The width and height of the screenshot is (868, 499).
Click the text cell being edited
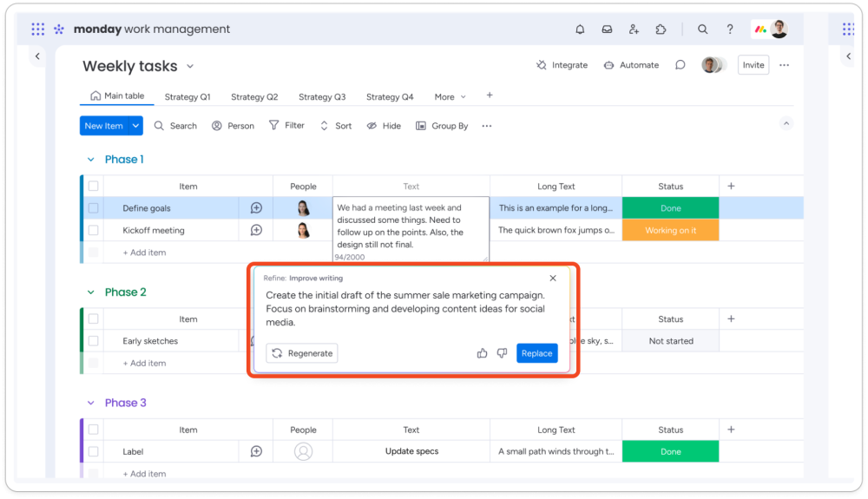(x=411, y=226)
